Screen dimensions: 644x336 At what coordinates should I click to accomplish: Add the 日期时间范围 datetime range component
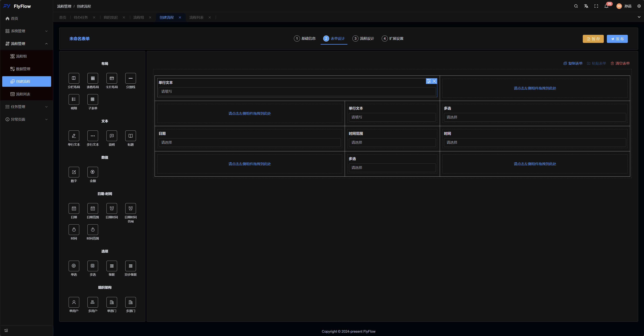[131, 208]
